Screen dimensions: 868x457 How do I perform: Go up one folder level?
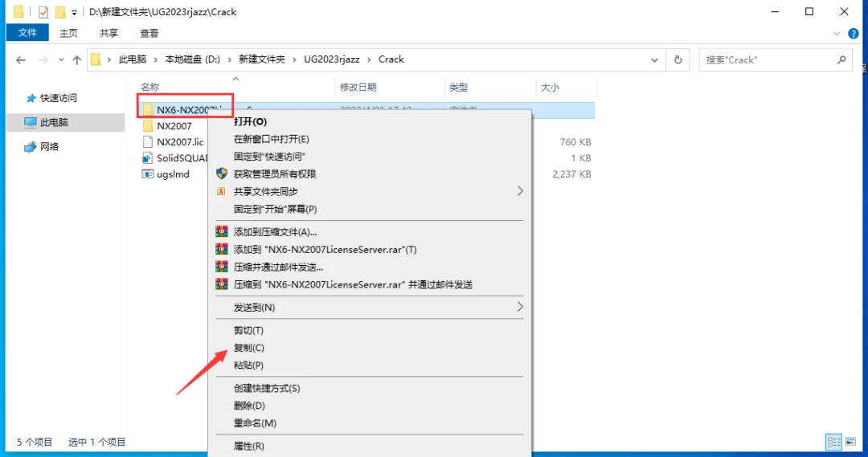click(76, 59)
